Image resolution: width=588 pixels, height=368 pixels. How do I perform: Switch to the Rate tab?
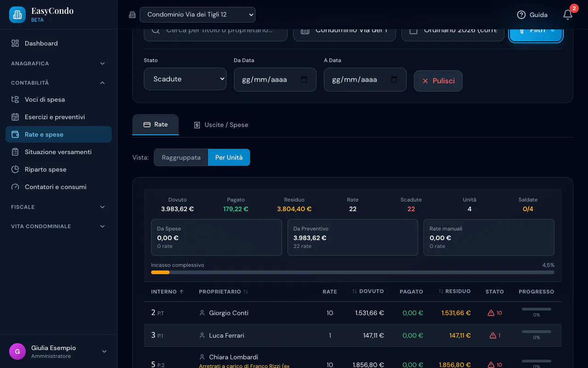[x=155, y=125]
